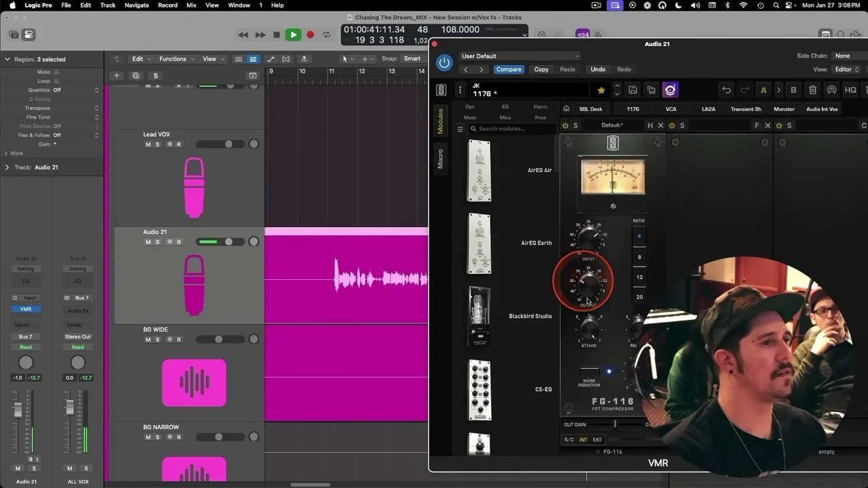
Task: Favorite the JK 1176 preset with star
Action: click(x=601, y=90)
